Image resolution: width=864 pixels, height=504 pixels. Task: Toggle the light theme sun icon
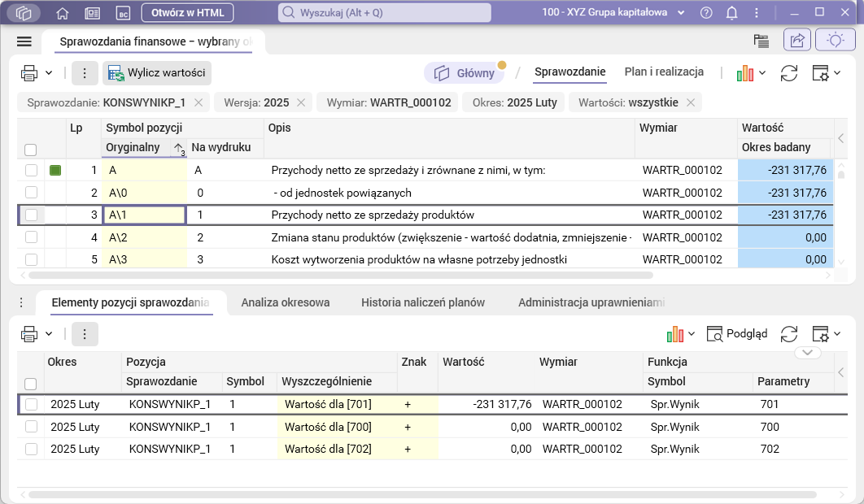click(x=835, y=41)
